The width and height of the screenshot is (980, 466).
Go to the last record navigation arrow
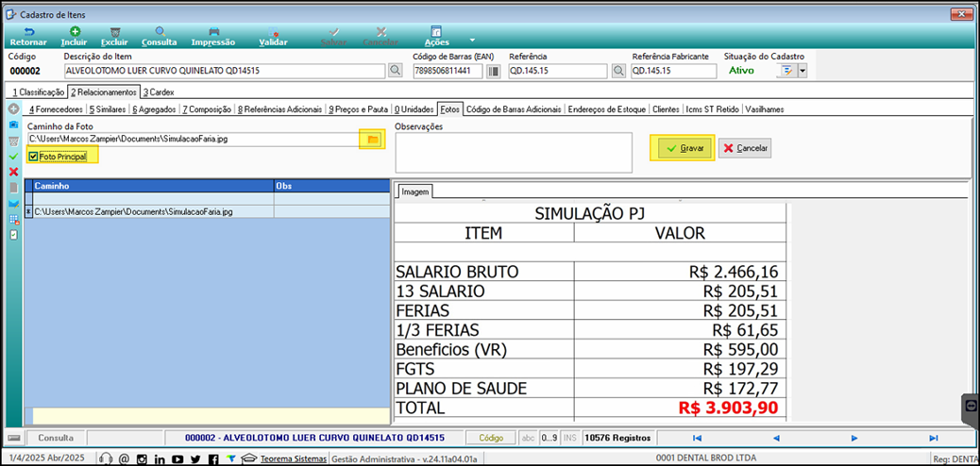click(933, 438)
